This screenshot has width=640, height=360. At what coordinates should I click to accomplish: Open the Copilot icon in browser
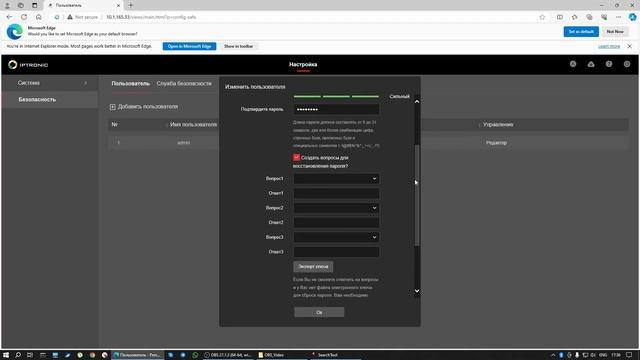click(633, 17)
